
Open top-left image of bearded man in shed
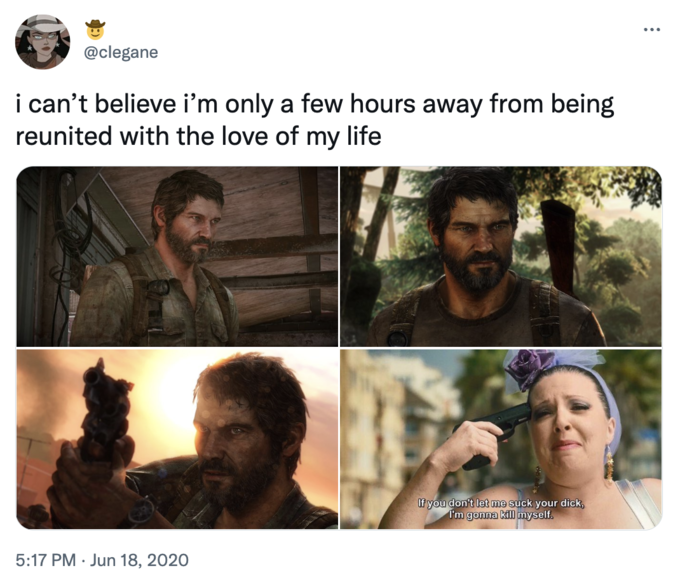[x=177, y=256]
